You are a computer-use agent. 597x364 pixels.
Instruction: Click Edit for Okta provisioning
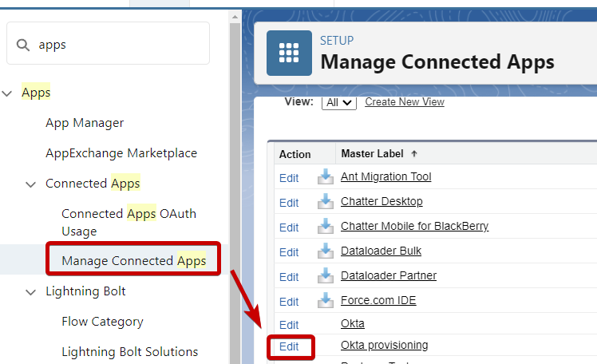tap(289, 346)
